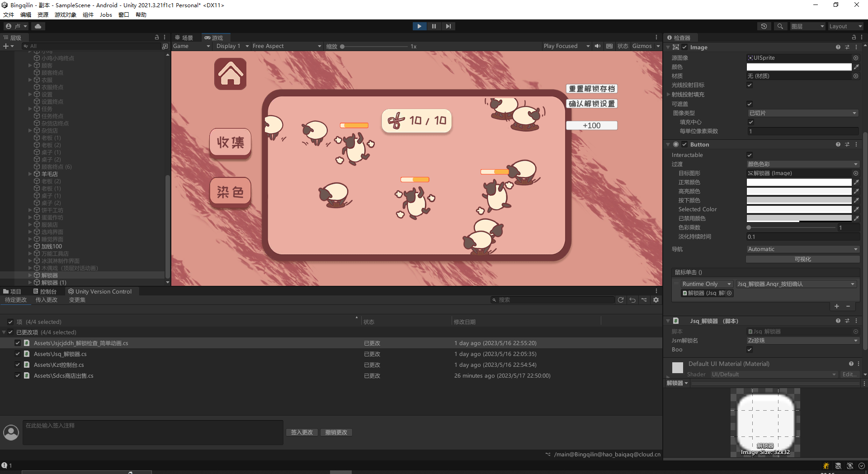
Task: Open Transition (过渡) dropdown
Action: pyautogui.click(x=802, y=164)
